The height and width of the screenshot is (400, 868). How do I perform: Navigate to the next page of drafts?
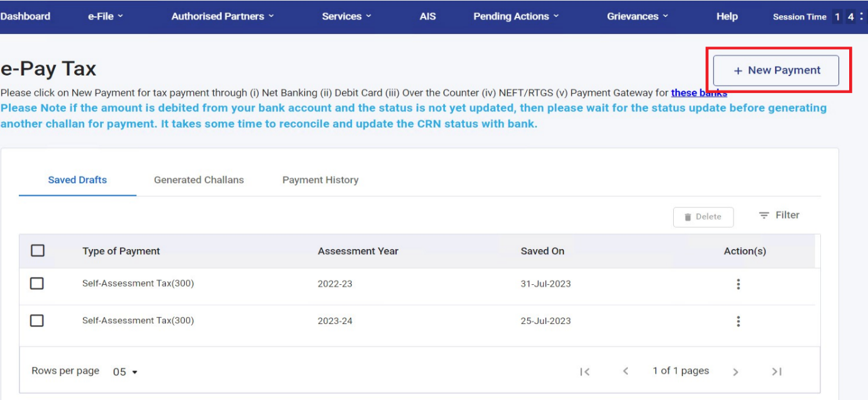coord(735,371)
